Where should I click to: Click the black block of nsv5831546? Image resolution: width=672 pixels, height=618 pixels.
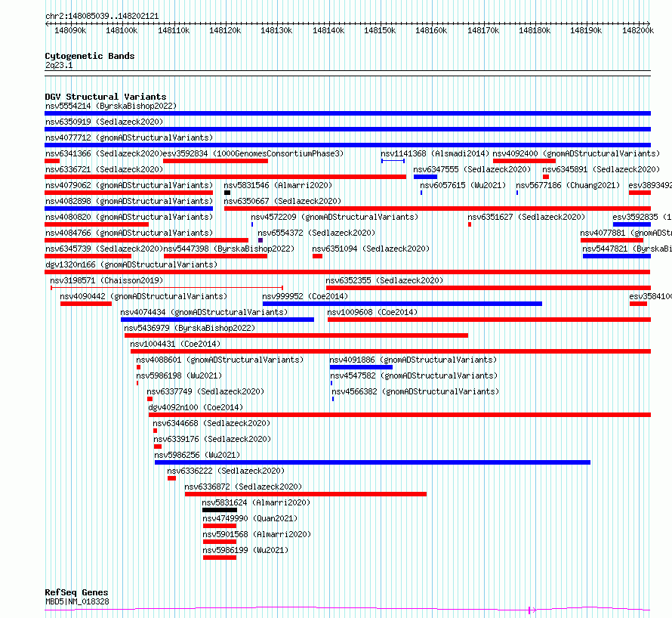(x=227, y=193)
